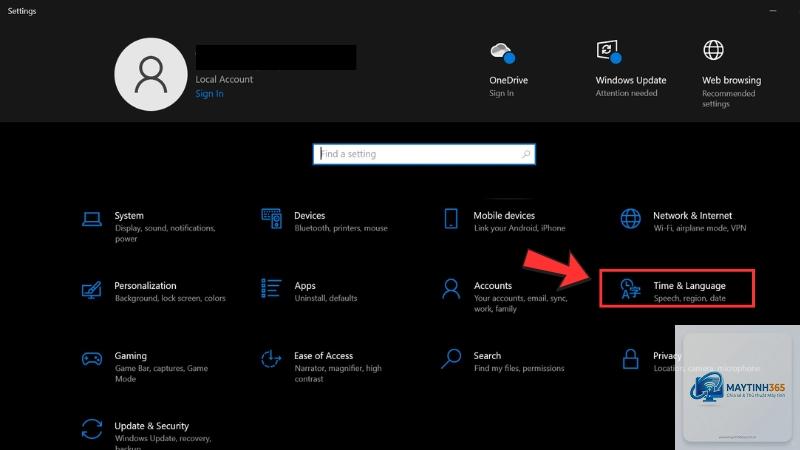Screen dimensions: 800x450
Task: Select the Devices category title
Action: tap(309, 215)
